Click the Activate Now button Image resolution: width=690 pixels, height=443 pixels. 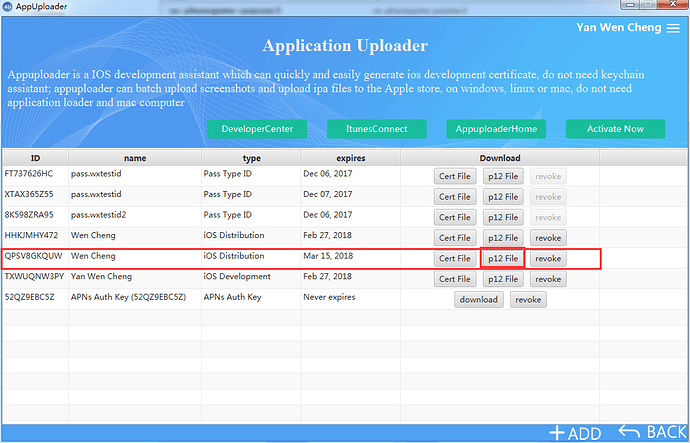[x=615, y=129]
